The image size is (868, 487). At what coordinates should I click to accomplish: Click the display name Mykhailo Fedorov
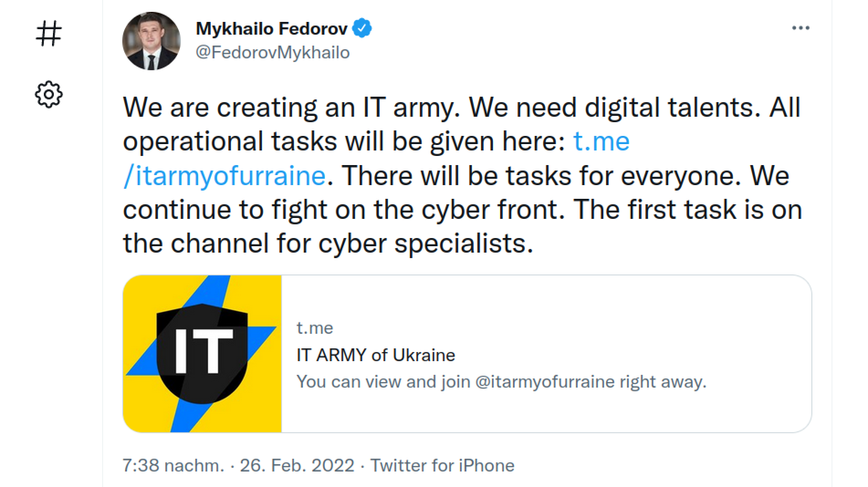point(272,29)
